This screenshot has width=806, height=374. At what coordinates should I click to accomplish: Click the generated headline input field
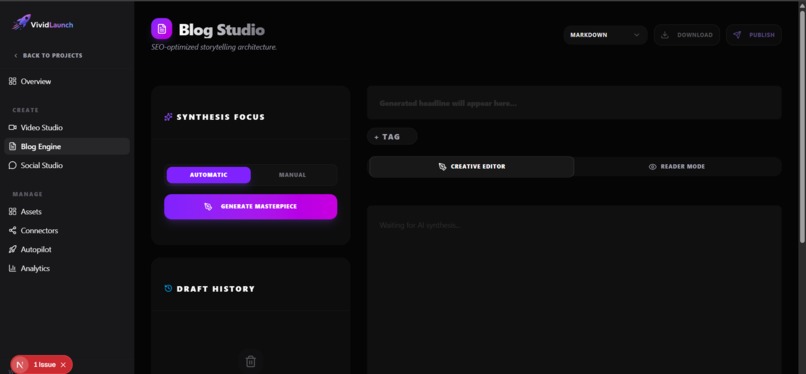(x=574, y=103)
